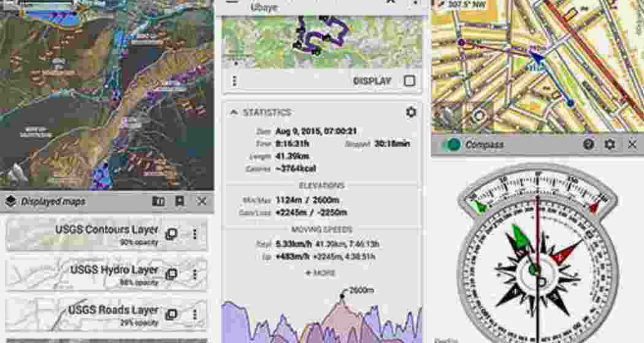Click the copy icon on USGS Hydro Layer

click(172, 274)
